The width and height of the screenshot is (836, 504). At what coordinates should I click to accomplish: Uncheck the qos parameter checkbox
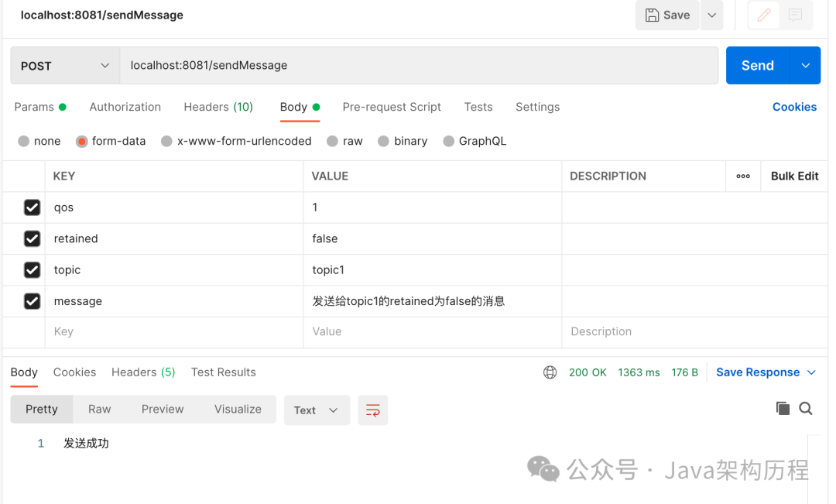[x=32, y=207]
